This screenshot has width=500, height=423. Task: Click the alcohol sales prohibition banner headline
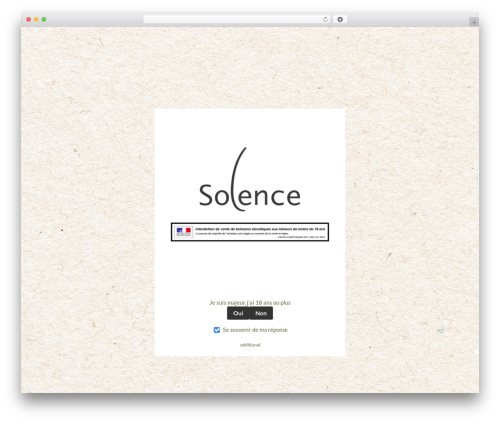pyautogui.click(x=260, y=229)
